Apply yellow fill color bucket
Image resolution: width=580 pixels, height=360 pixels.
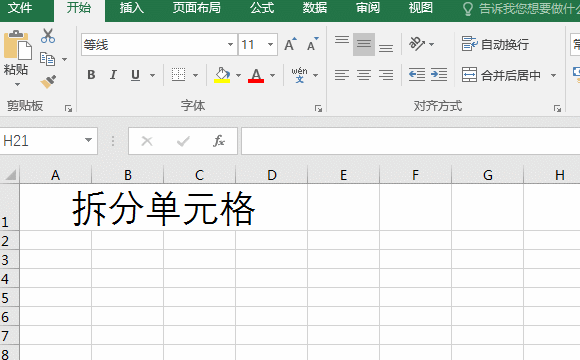[x=222, y=75]
